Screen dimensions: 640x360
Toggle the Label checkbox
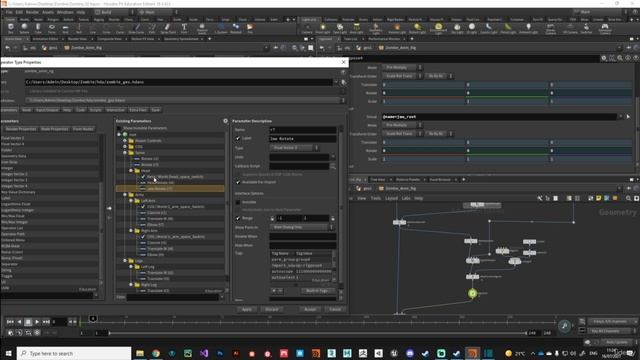click(x=238, y=138)
